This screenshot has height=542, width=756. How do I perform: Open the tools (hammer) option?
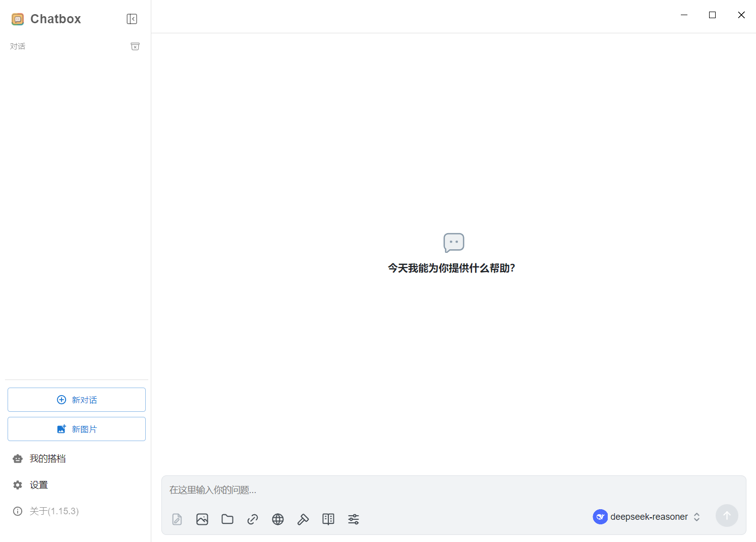click(x=303, y=519)
